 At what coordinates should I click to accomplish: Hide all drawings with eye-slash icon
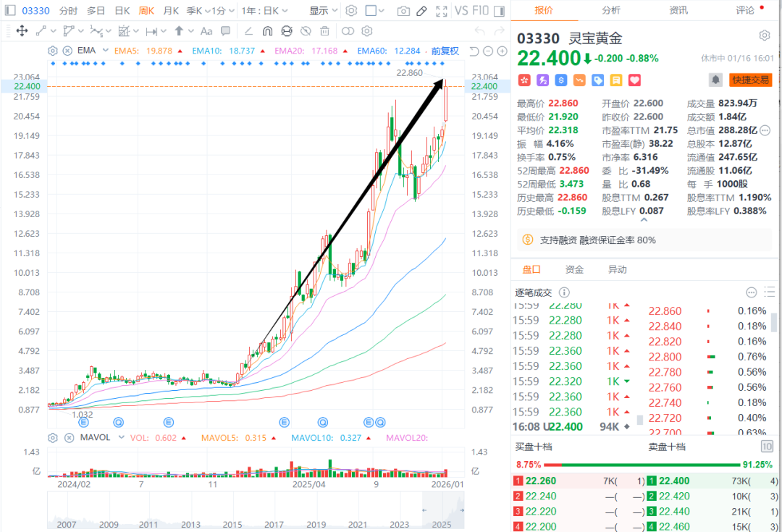(x=306, y=31)
